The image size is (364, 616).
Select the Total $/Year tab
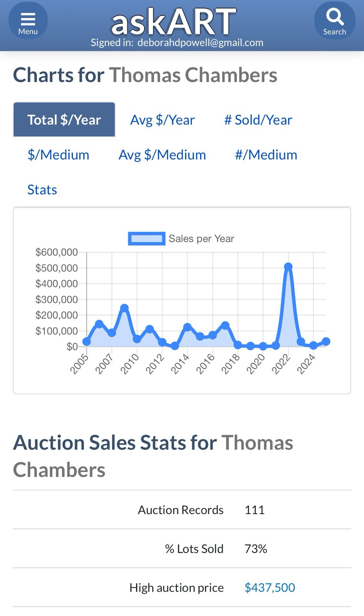[x=64, y=120]
